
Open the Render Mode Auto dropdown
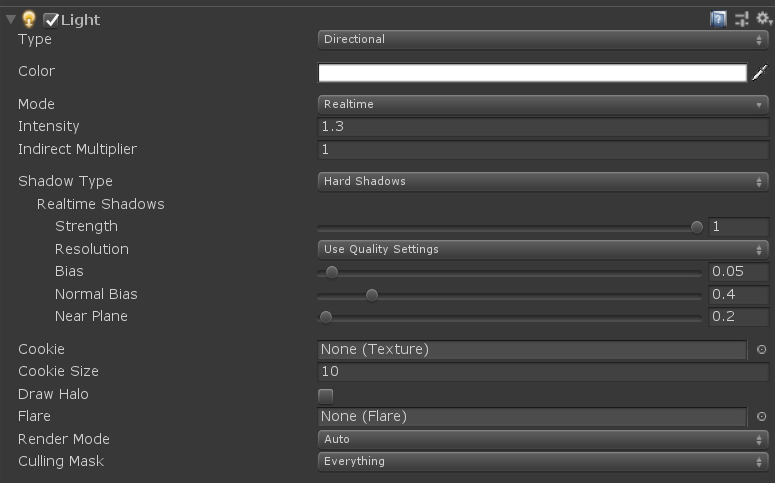coord(543,439)
